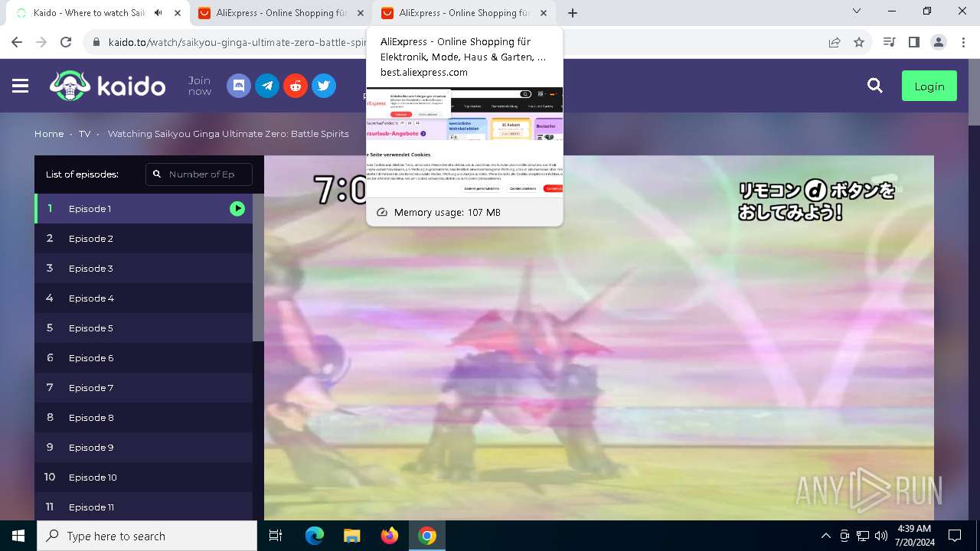Image resolution: width=980 pixels, height=551 pixels.
Task: Close the Kaido tab
Action: point(178,13)
